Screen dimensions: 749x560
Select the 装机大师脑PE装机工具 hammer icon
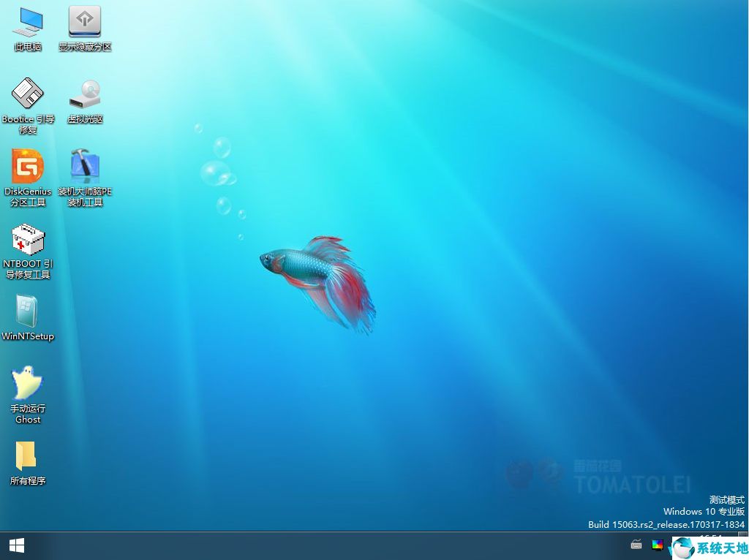(85, 167)
